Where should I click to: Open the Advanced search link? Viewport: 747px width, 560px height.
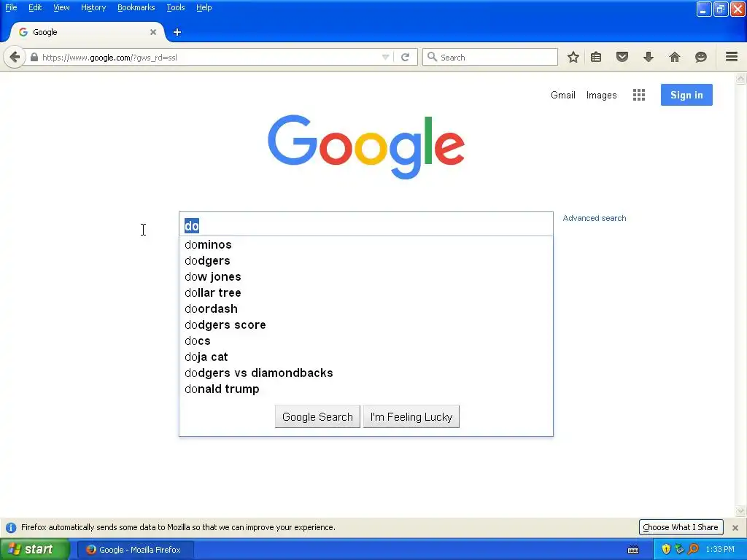pyautogui.click(x=595, y=218)
